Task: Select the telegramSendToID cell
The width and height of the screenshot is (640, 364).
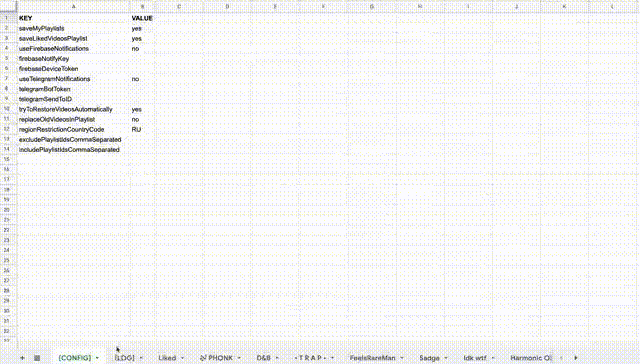Action: [73, 99]
